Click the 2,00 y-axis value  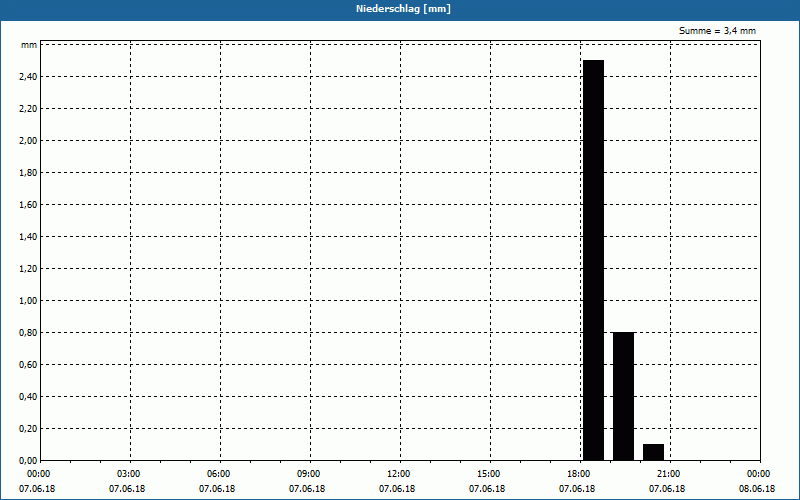28,141
